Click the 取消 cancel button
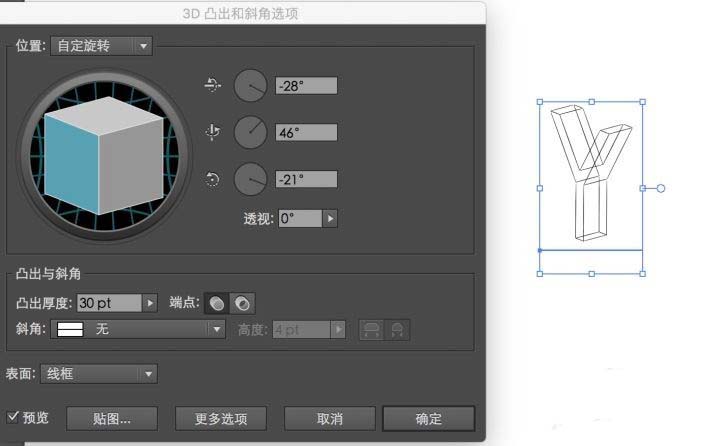 [x=330, y=418]
